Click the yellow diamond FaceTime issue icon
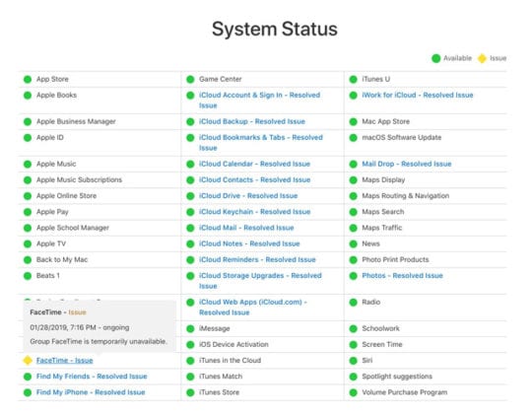 28,361
